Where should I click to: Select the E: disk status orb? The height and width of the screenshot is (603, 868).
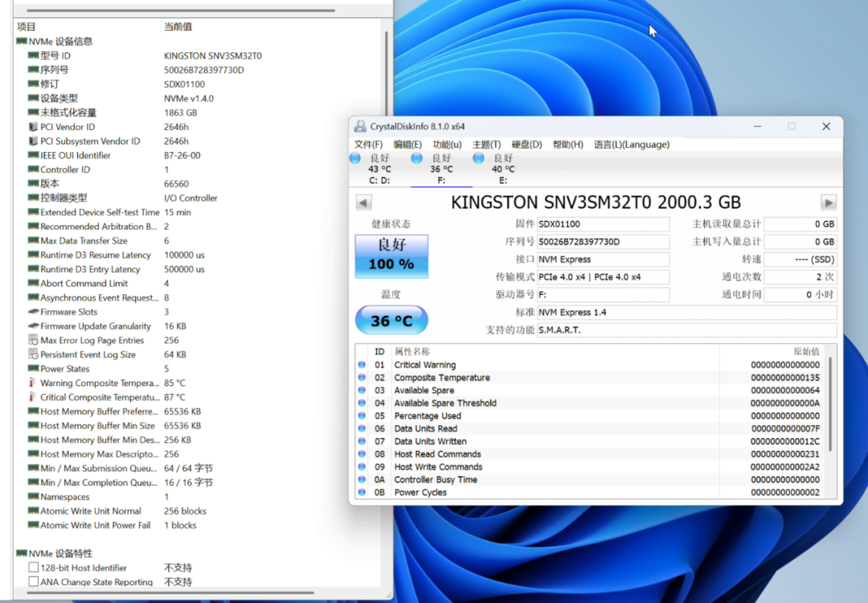pyautogui.click(x=479, y=158)
